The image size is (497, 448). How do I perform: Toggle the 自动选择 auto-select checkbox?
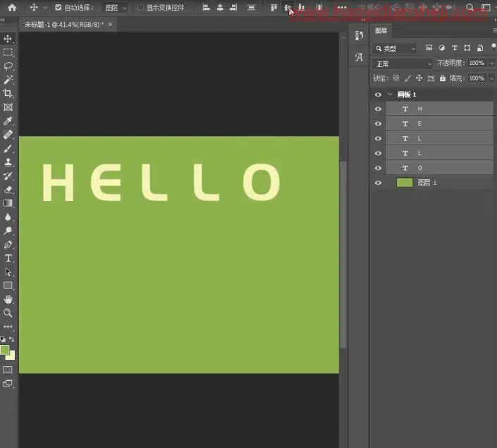[59, 7]
